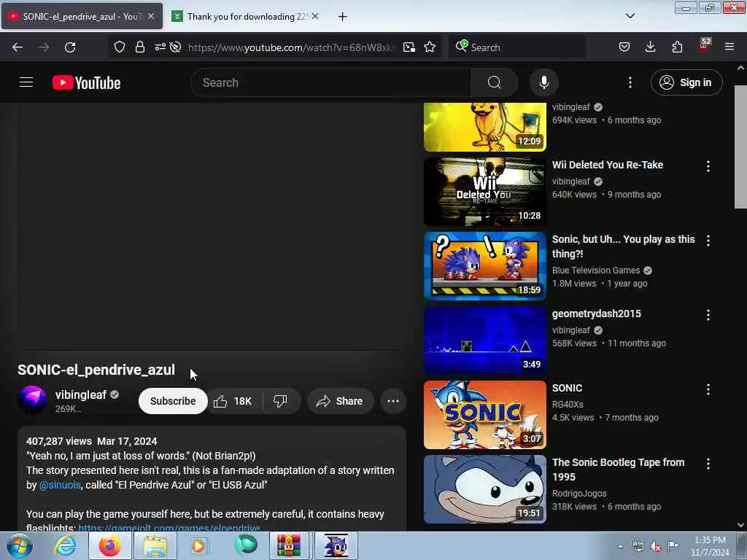Focus the YouTube search field
The width and height of the screenshot is (747, 560).
click(x=331, y=82)
